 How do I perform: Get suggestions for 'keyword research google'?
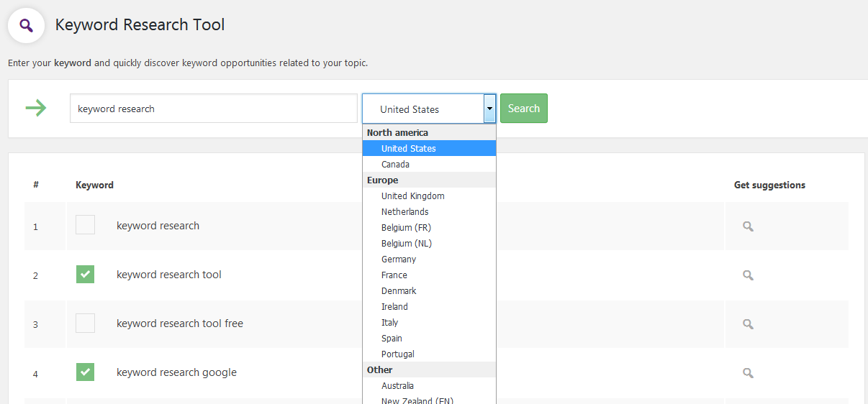pos(748,373)
